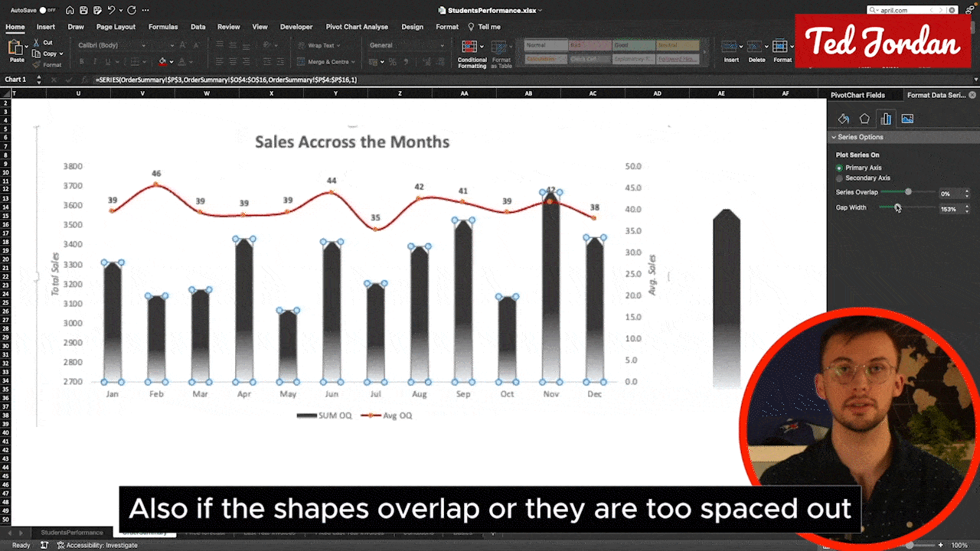The image size is (980, 551).
Task: Open the General number format dropdown
Action: [406, 45]
